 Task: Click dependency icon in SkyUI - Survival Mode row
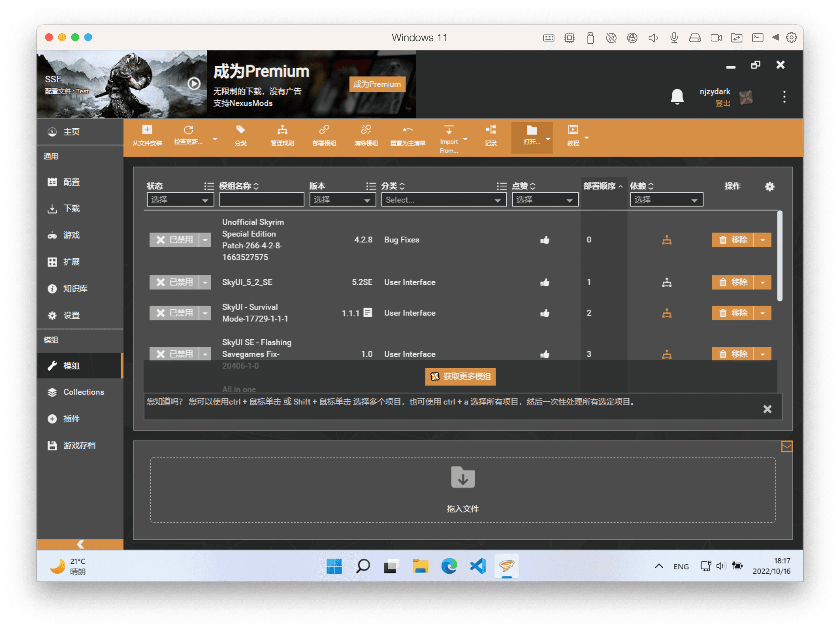coord(667,313)
